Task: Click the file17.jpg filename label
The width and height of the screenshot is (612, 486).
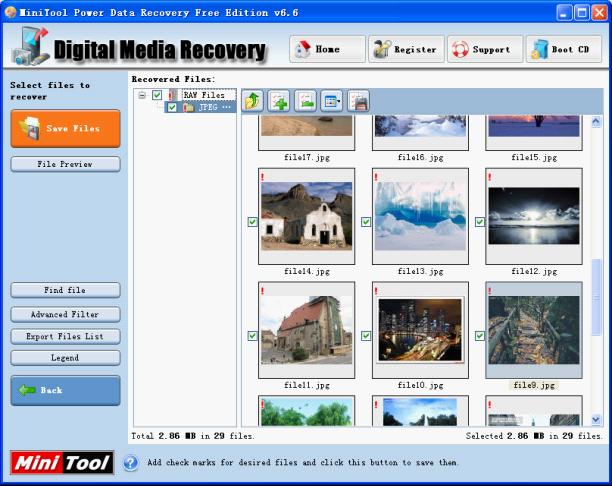Action: [307, 157]
